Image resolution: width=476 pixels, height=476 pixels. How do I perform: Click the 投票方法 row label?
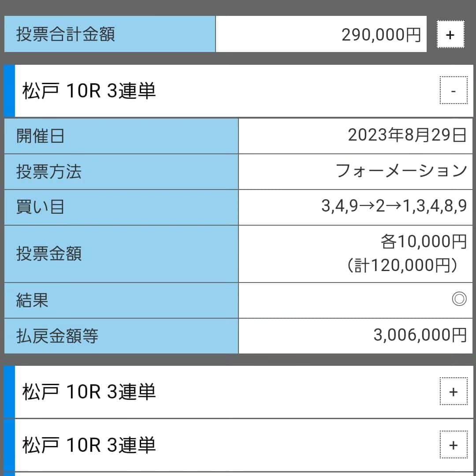48,171
